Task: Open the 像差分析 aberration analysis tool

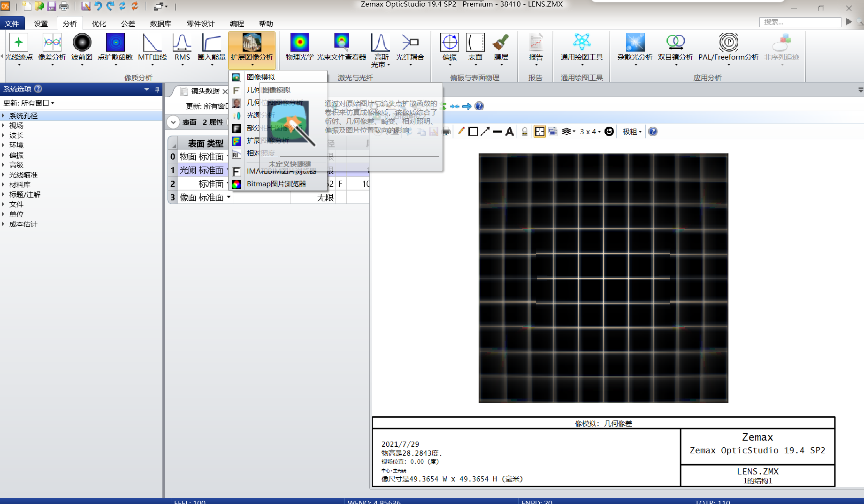Action: pyautogui.click(x=52, y=48)
